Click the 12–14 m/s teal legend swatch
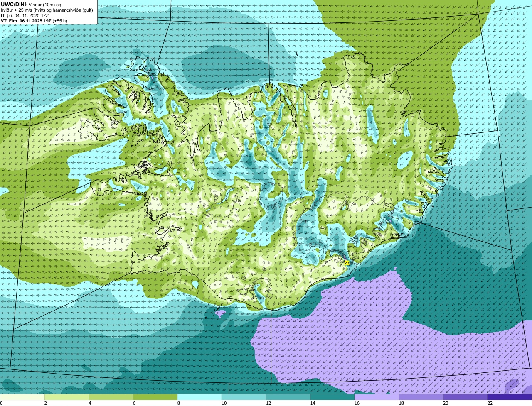Image resolution: width=532 pixels, height=406 pixels. (x=288, y=397)
